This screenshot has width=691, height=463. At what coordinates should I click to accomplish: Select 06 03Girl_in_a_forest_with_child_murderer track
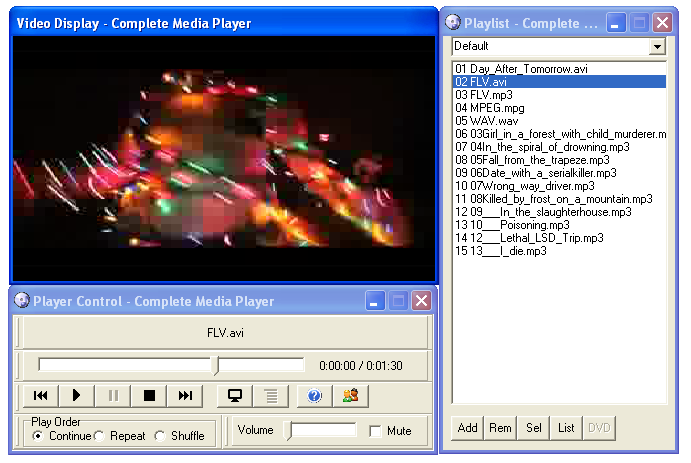pos(559,134)
